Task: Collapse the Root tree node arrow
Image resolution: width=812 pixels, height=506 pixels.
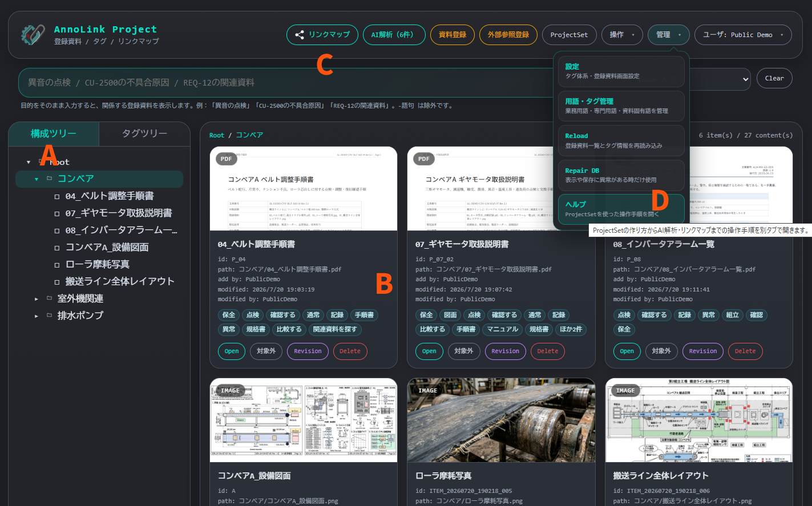Action: (x=29, y=162)
